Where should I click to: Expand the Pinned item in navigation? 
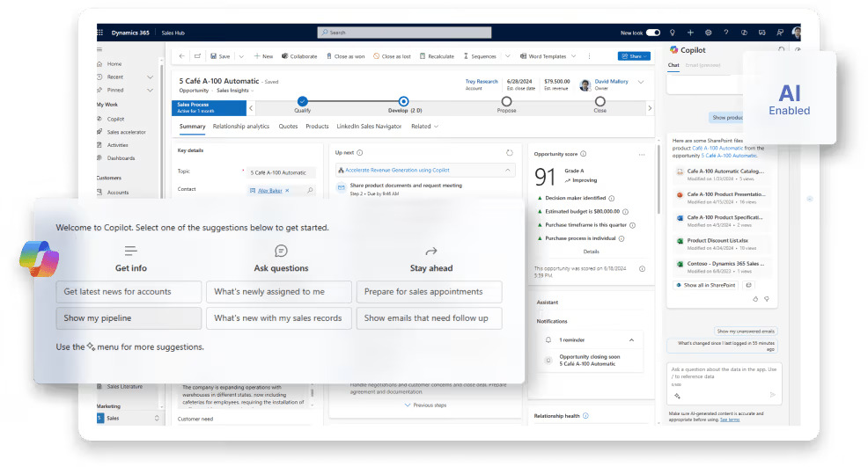click(x=150, y=90)
